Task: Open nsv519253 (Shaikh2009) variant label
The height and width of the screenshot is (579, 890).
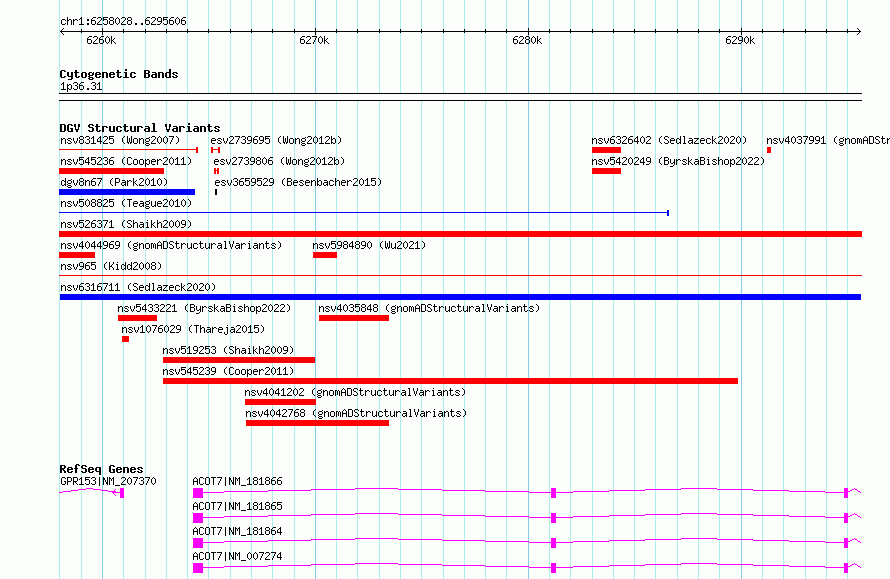Action: tap(228, 350)
